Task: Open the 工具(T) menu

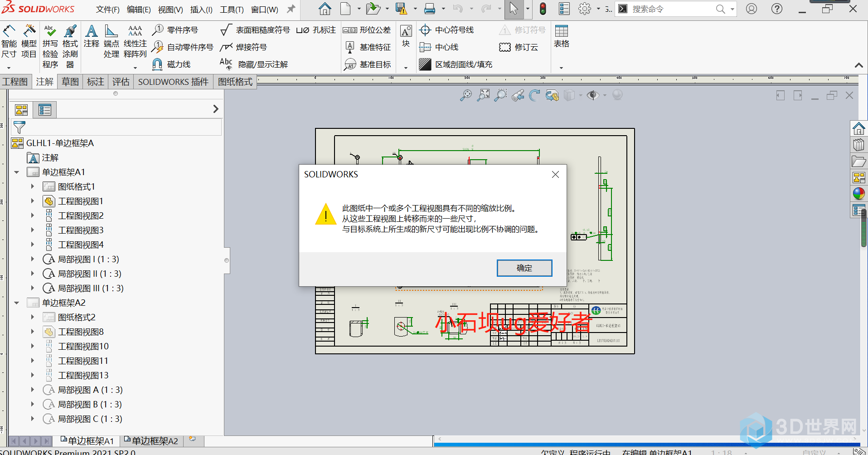Action: click(x=232, y=10)
